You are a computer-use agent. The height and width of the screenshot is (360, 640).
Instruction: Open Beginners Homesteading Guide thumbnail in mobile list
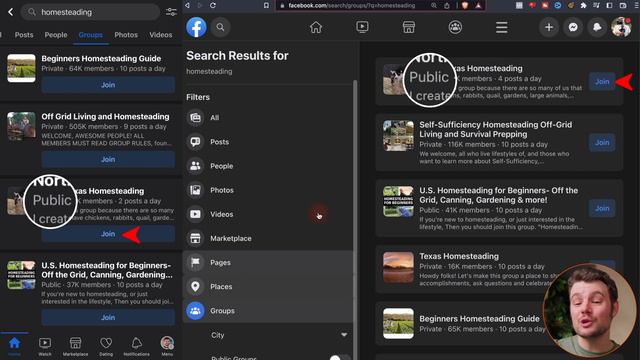tap(21, 68)
